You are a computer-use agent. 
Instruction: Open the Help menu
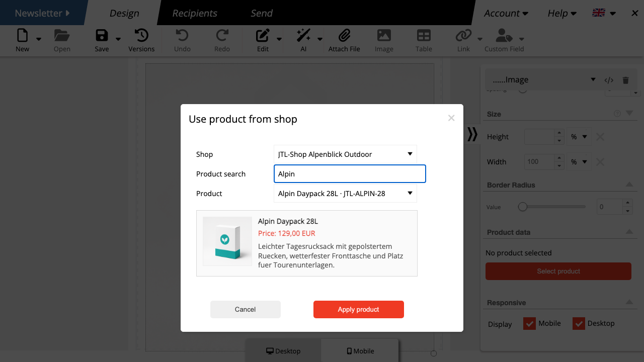(x=561, y=13)
